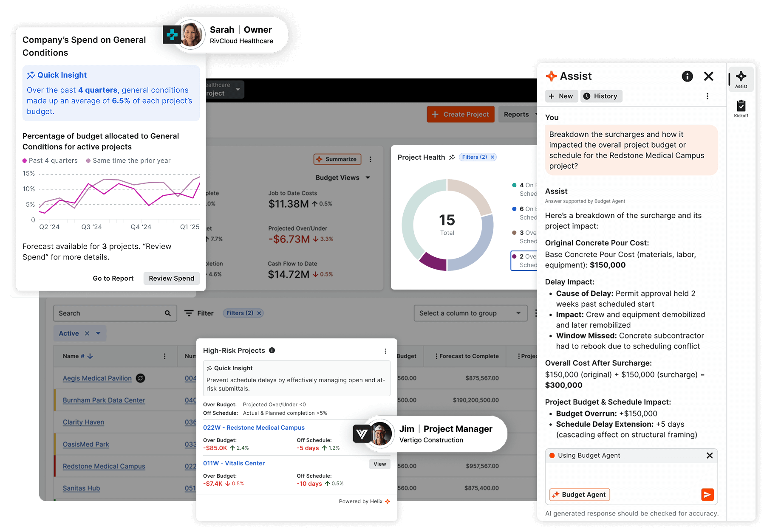The width and height of the screenshot is (764, 532).
Task: Click the View button for Vitalis Center
Action: 380,464
